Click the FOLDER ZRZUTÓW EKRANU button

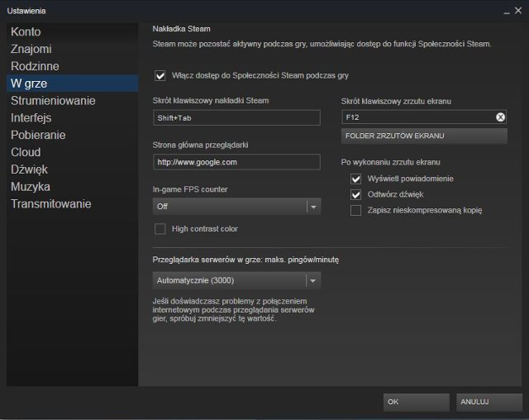[424, 136]
